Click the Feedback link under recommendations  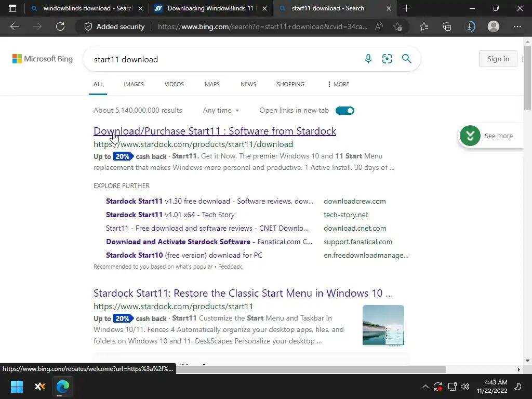tap(230, 267)
